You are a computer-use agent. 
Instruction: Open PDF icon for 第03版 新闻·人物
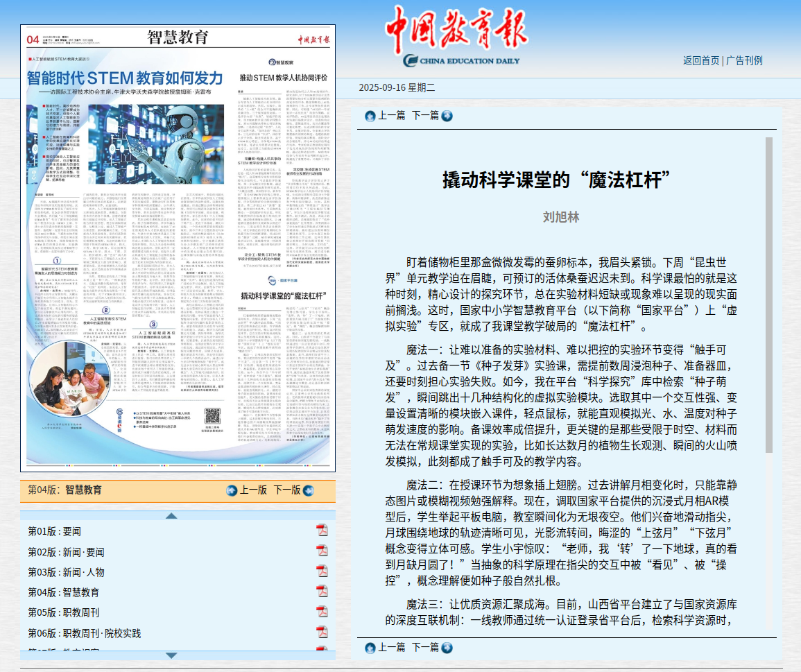click(x=322, y=571)
